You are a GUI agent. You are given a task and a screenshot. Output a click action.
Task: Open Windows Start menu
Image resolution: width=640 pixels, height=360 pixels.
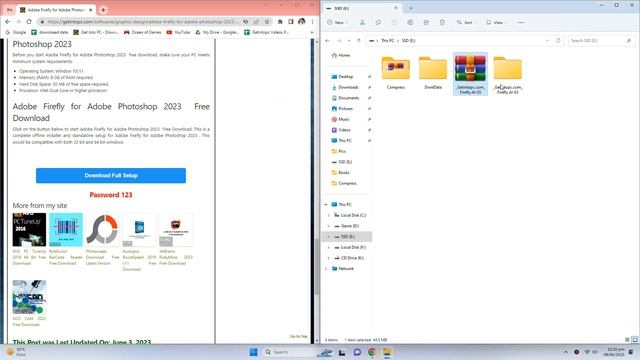[x=253, y=352]
